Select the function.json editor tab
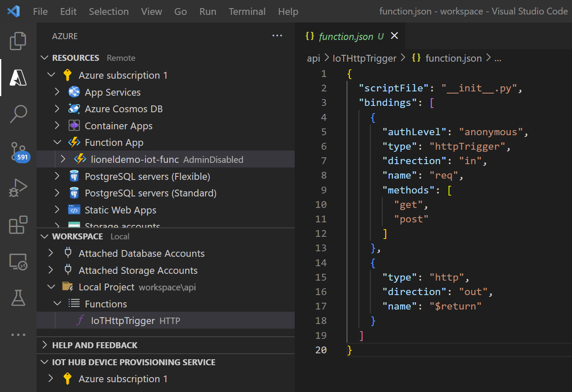Image resolution: width=572 pixels, height=392 pixels. (350, 36)
